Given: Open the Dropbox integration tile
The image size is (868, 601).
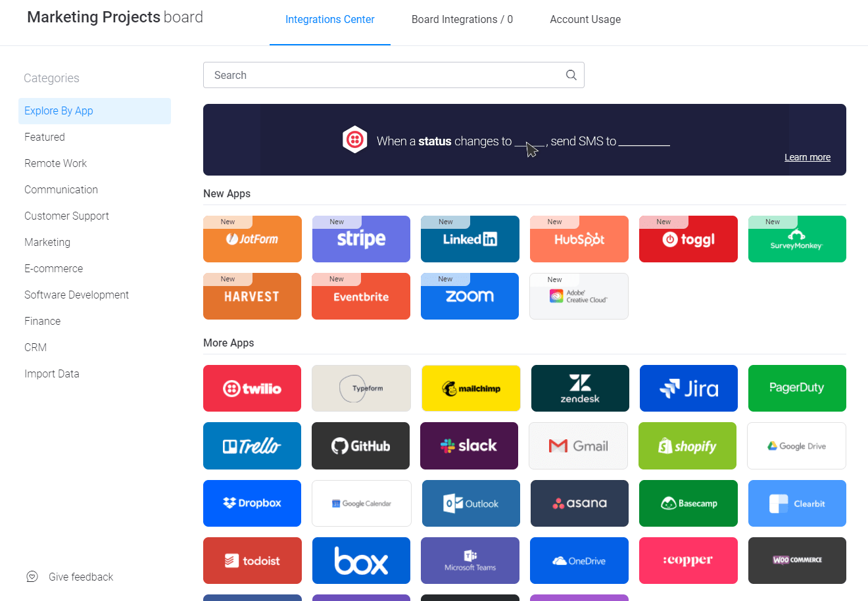Looking at the screenshot, I should (253, 503).
